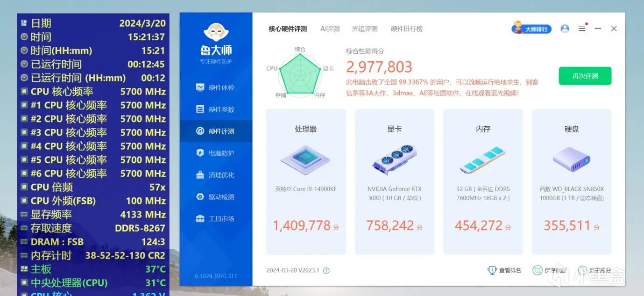Click 工具市场 toolbox icon
The height and width of the screenshot is (296, 644).
pos(200,218)
